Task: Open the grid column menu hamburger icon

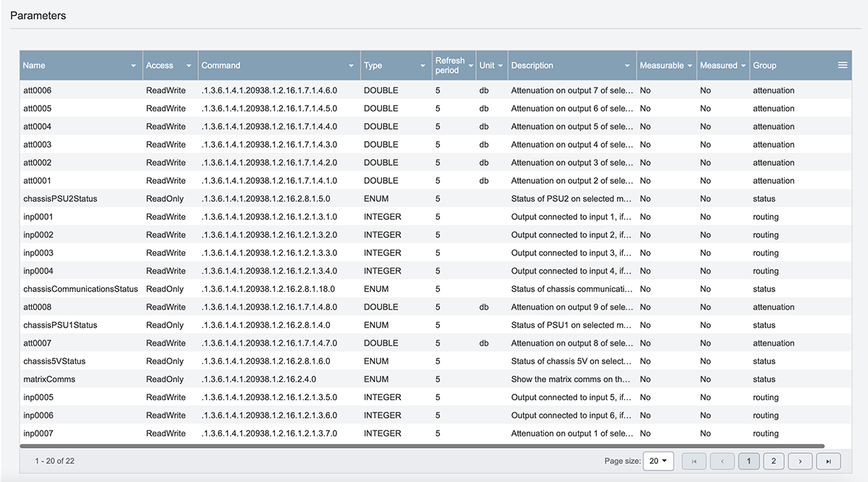Action: (x=842, y=65)
